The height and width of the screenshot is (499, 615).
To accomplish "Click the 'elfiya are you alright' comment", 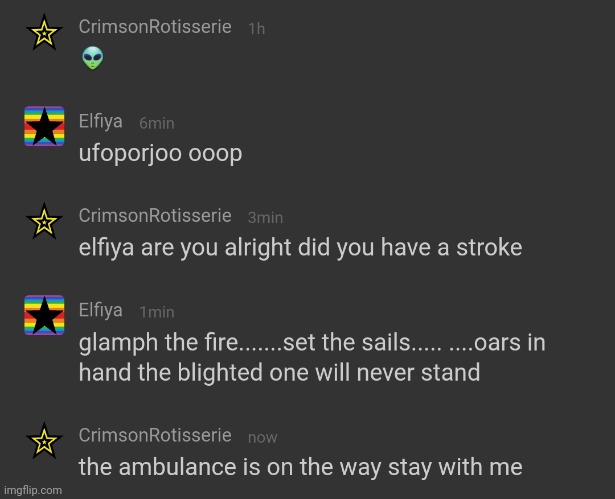I will pos(300,248).
